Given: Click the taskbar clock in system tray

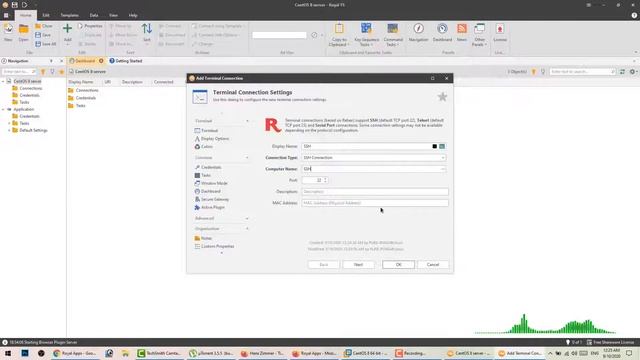Looking at the screenshot, I should pyautogui.click(x=611, y=353).
